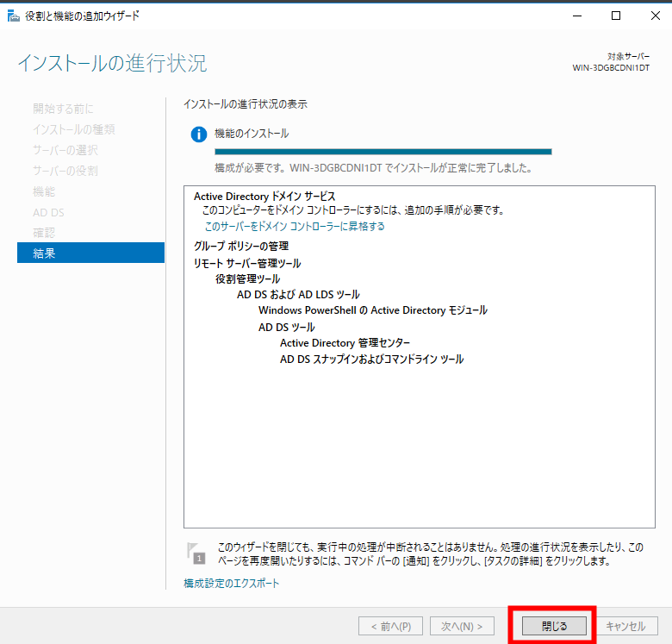Select 機能 step in sidebar
This screenshot has height=644, width=672.
[44, 191]
